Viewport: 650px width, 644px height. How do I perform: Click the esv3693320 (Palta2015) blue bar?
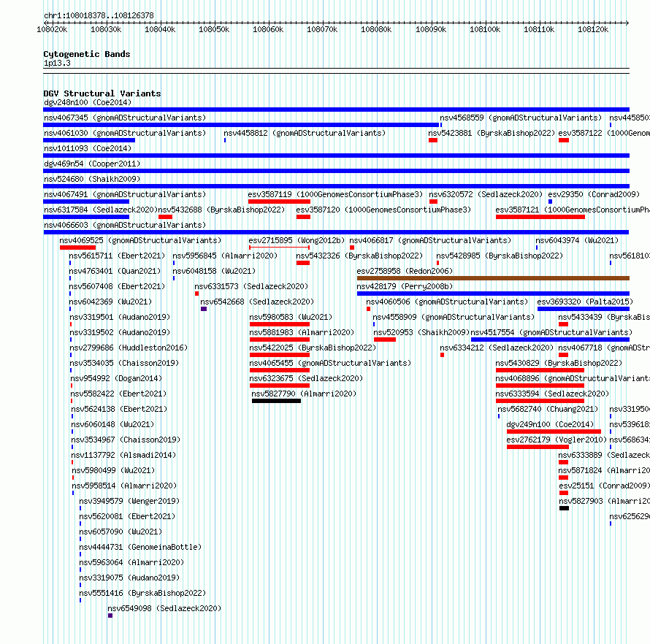(x=584, y=309)
